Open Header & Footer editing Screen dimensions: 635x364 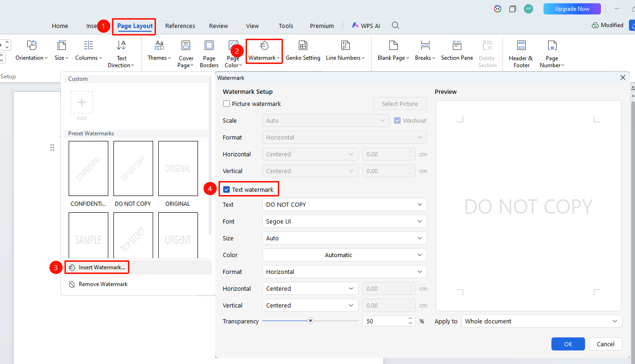coord(521,54)
